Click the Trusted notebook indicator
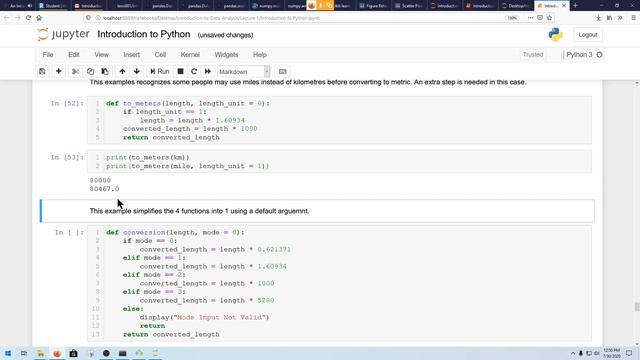The image size is (640, 360). 533,55
